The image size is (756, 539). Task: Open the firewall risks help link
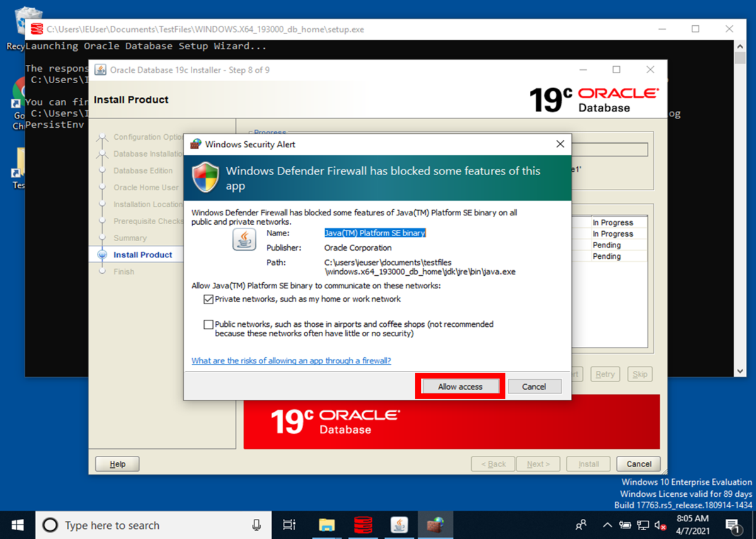coord(291,361)
